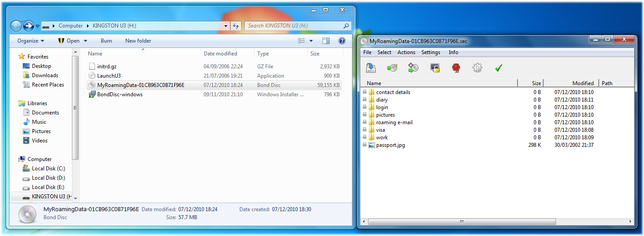Screen dimensions: 644x236
Task: Click the LaunchU3 application icon
Action: tap(92, 76)
